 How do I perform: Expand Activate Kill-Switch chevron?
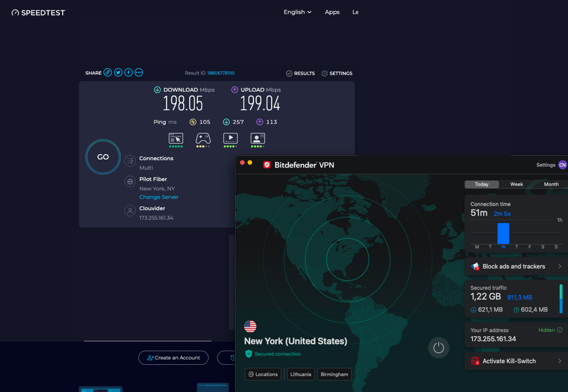(560, 361)
